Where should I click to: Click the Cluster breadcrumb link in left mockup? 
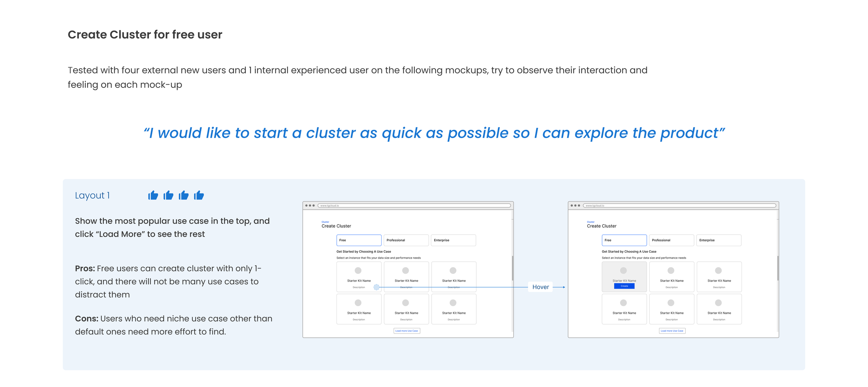[325, 222]
